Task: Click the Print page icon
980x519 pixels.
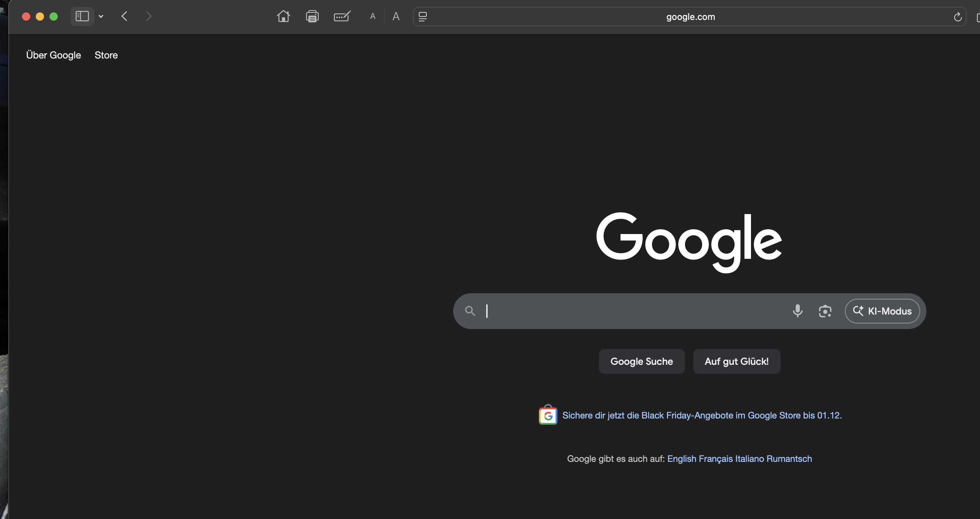Action: pos(312,17)
